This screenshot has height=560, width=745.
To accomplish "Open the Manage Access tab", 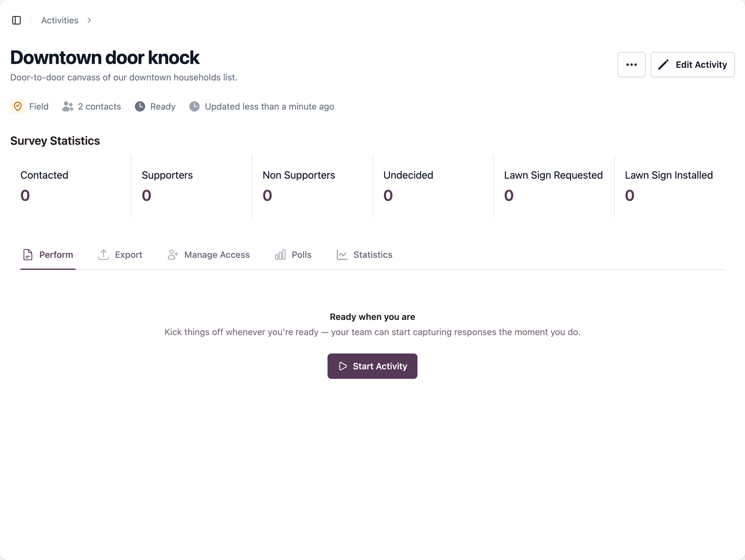I will tap(208, 255).
